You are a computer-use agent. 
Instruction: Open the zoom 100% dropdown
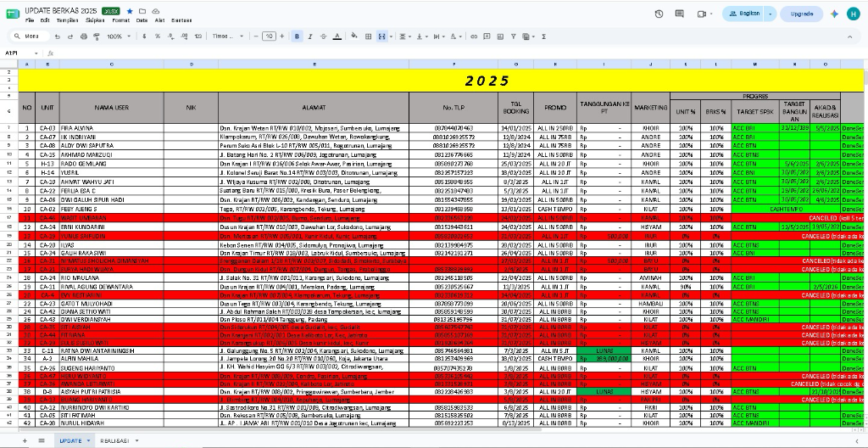pos(119,36)
